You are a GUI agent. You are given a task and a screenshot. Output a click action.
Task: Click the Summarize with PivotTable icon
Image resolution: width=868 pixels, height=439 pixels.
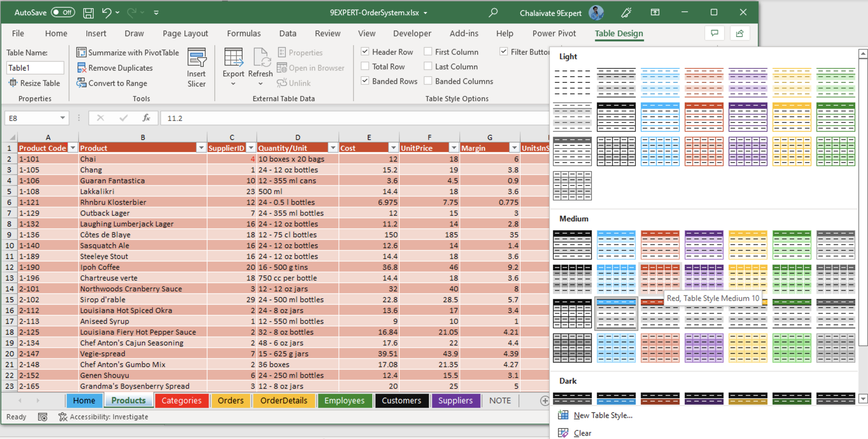(80, 52)
